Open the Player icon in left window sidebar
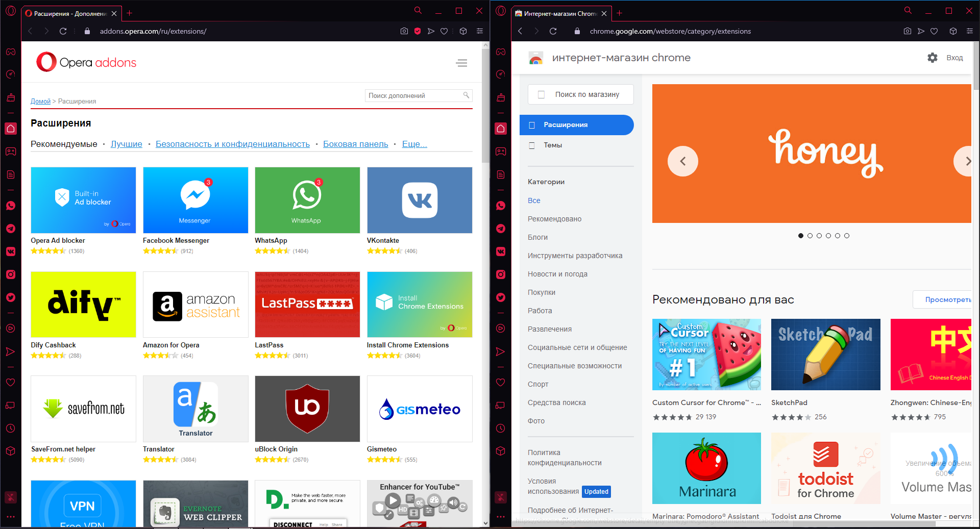 [x=11, y=329]
